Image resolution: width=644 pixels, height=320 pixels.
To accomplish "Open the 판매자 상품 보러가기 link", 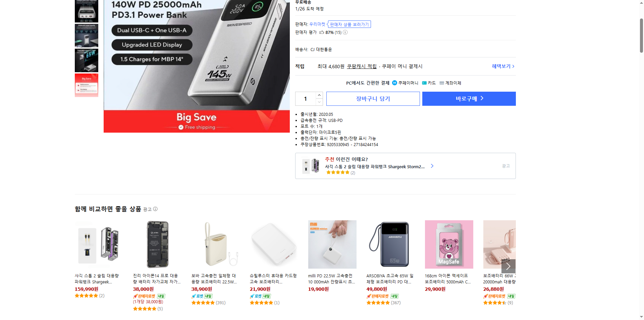I will [x=348, y=24].
